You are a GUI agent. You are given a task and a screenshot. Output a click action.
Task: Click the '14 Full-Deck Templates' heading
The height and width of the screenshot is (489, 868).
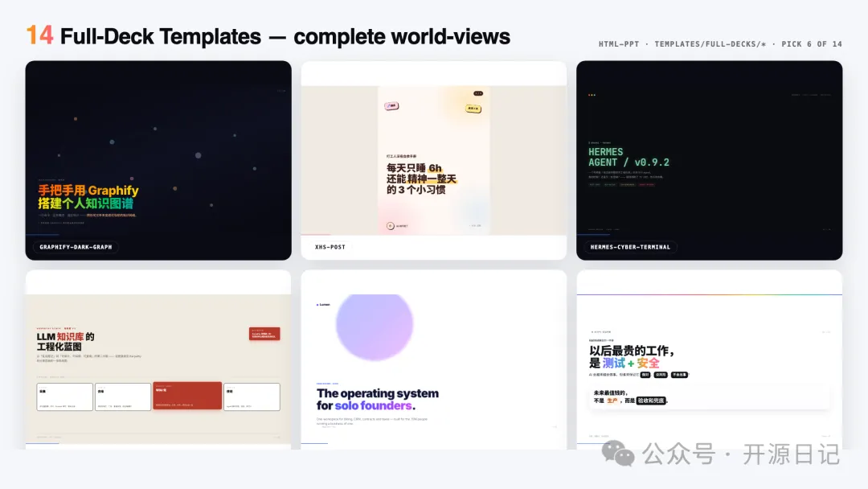pyautogui.click(x=268, y=36)
